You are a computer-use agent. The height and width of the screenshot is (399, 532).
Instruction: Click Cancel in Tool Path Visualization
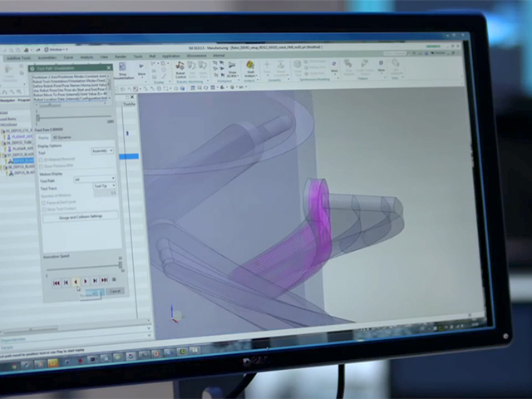(115, 291)
